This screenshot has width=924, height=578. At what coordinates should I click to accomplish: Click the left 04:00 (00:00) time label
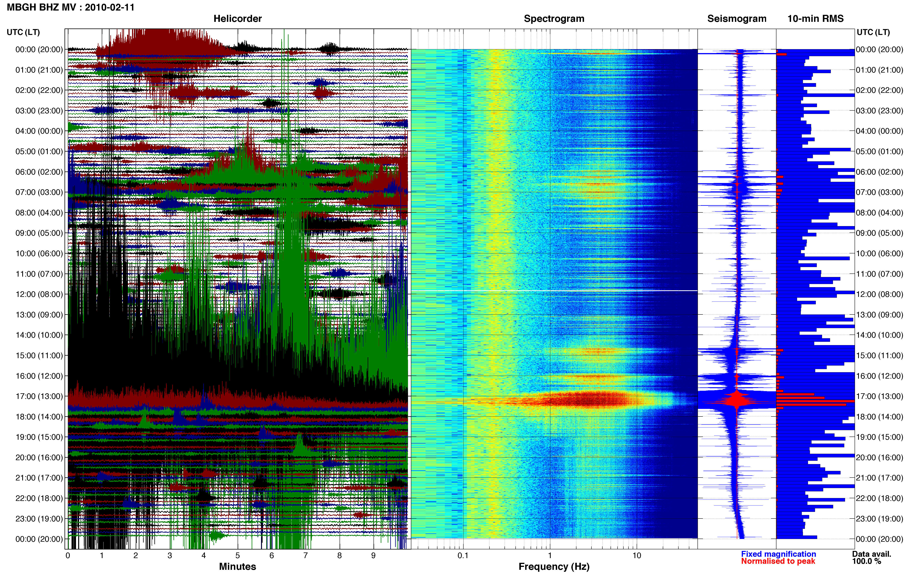coord(39,131)
